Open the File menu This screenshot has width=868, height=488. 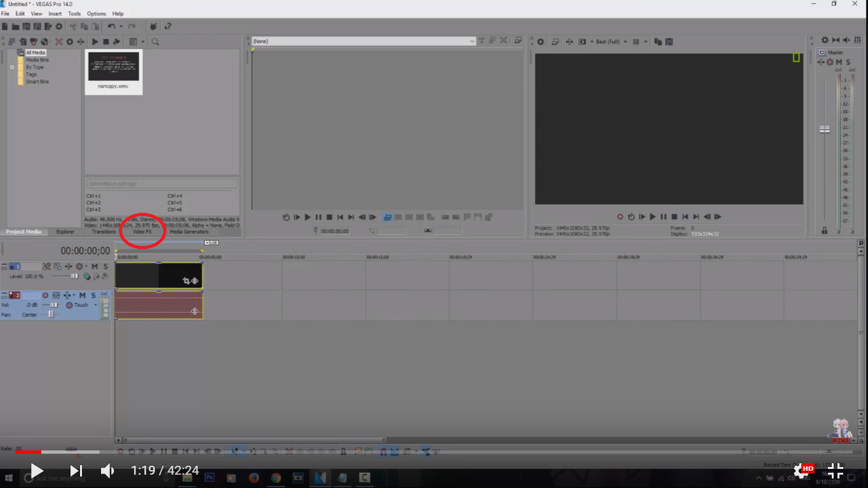pos(5,13)
